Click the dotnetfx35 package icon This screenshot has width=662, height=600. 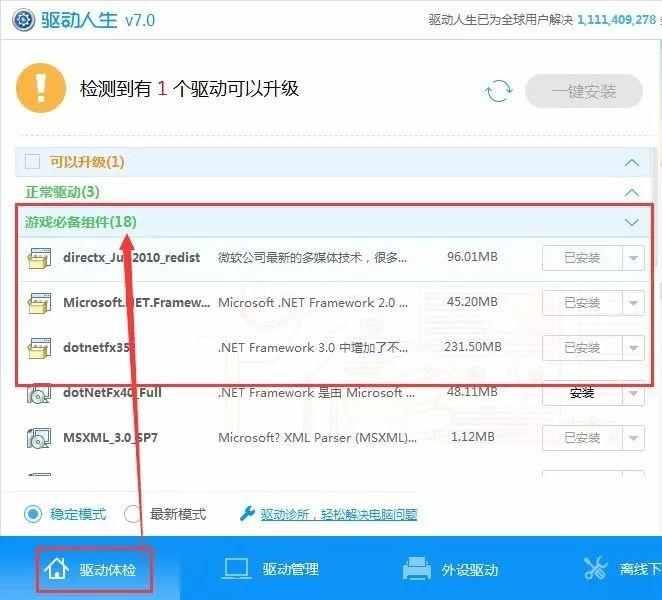[39, 348]
